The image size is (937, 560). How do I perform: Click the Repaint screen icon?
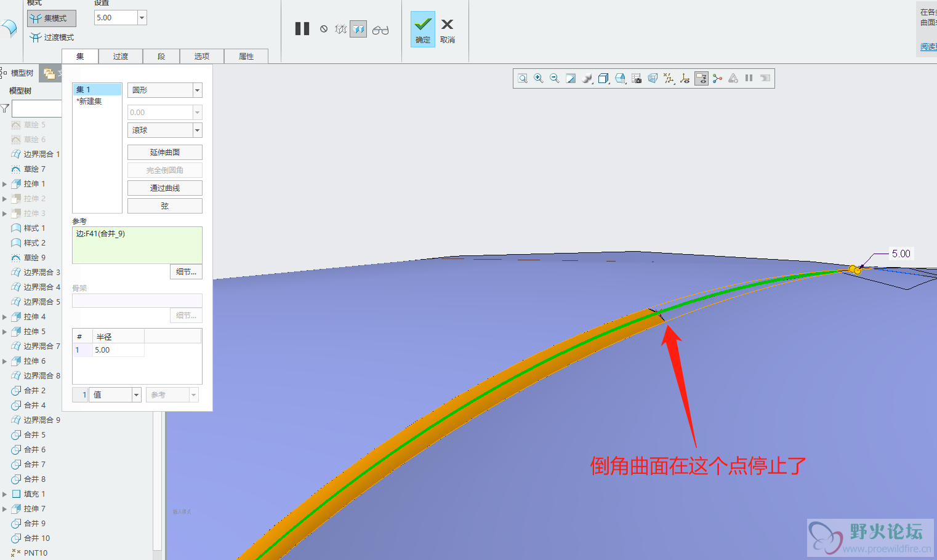point(571,78)
